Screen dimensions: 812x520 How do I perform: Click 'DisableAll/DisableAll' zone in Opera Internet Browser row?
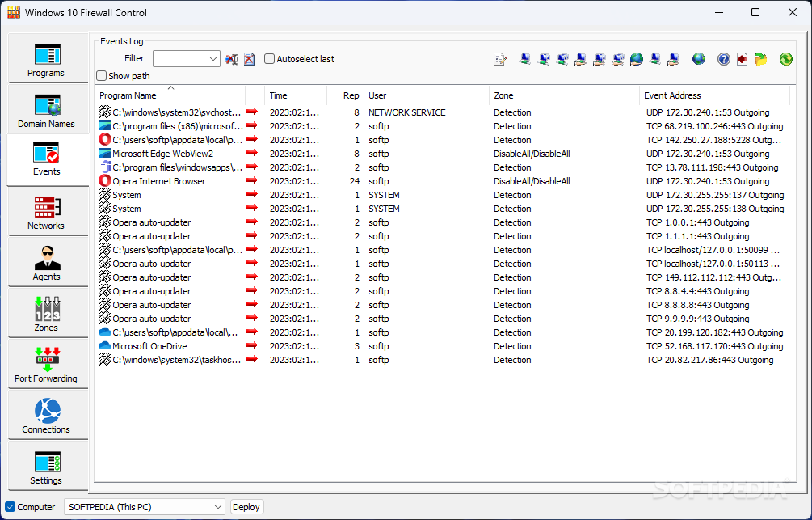pyautogui.click(x=532, y=181)
